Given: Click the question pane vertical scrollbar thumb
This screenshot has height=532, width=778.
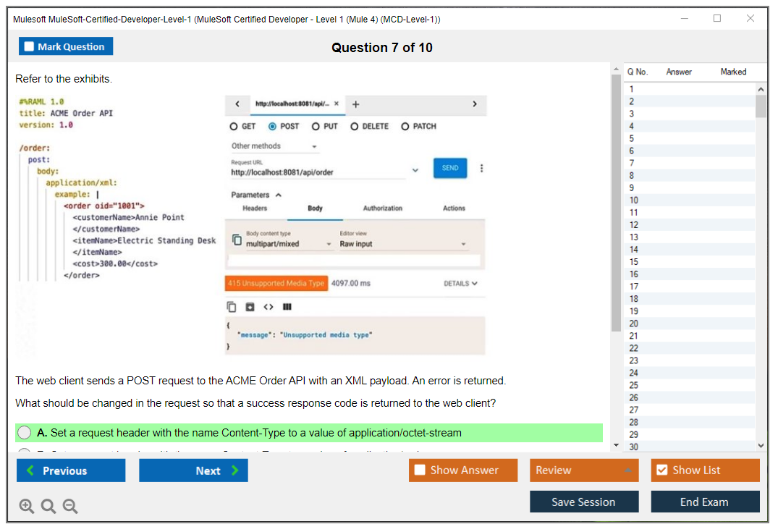Looking at the screenshot, I should pyautogui.click(x=616, y=203).
